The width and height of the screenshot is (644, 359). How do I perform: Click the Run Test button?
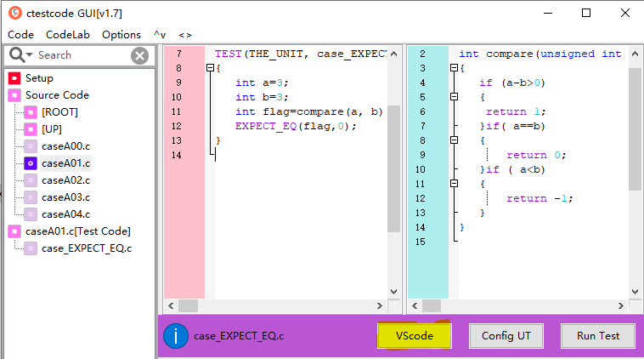597,335
